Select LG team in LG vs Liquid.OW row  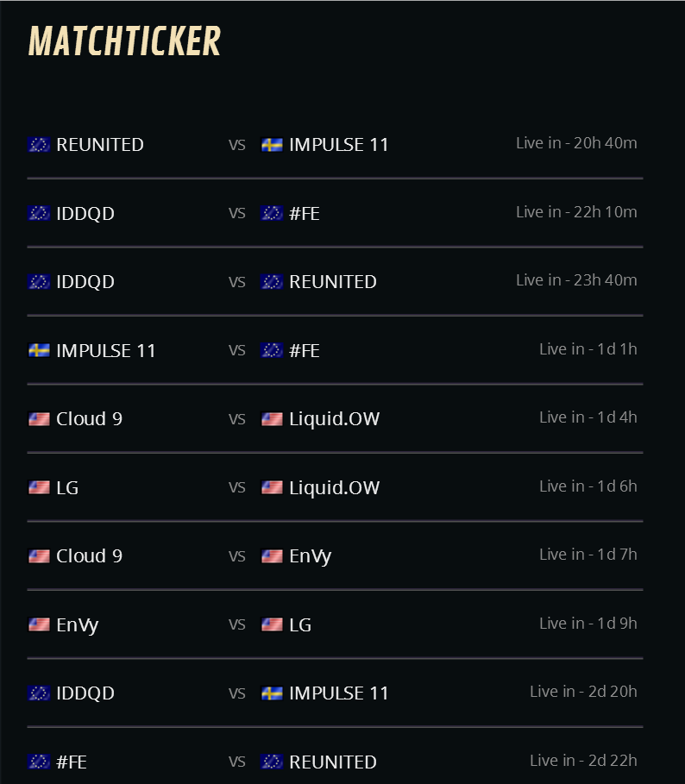pyautogui.click(x=67, y=487)
